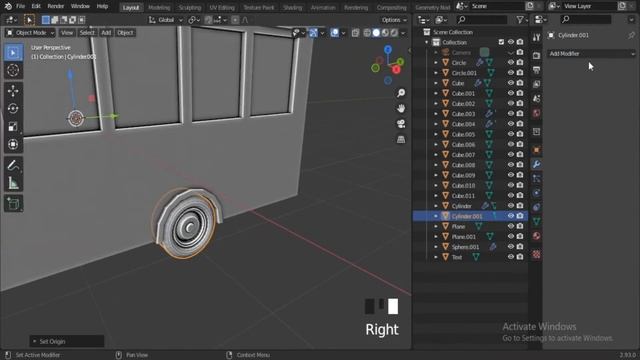Select the Annotate tool

pyautogui.click(x=13, y=165)
